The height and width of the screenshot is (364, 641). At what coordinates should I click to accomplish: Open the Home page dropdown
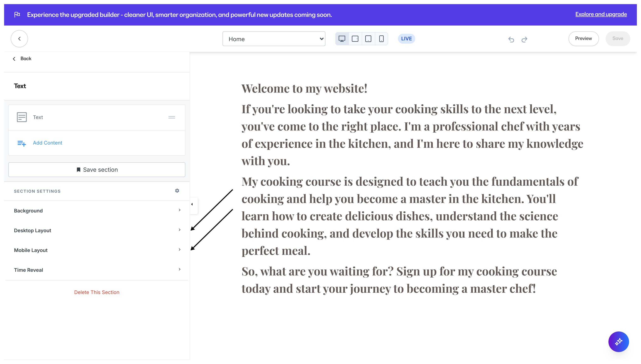click(274, 39)
